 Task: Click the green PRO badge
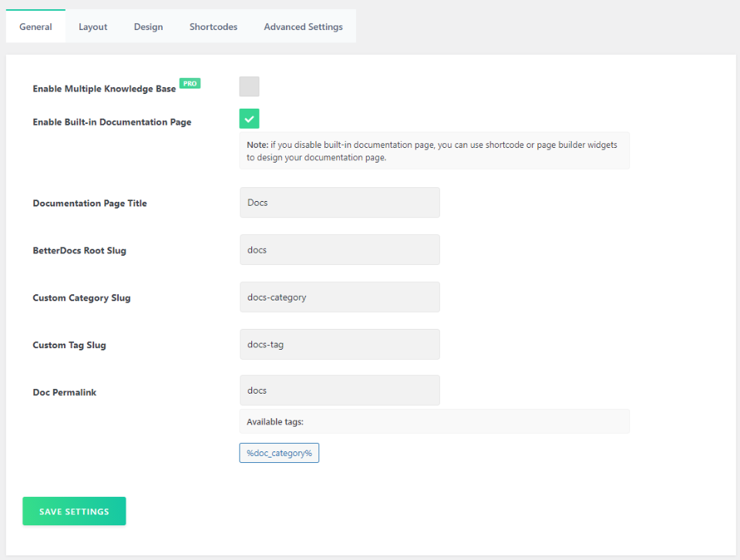click(190, 83)
